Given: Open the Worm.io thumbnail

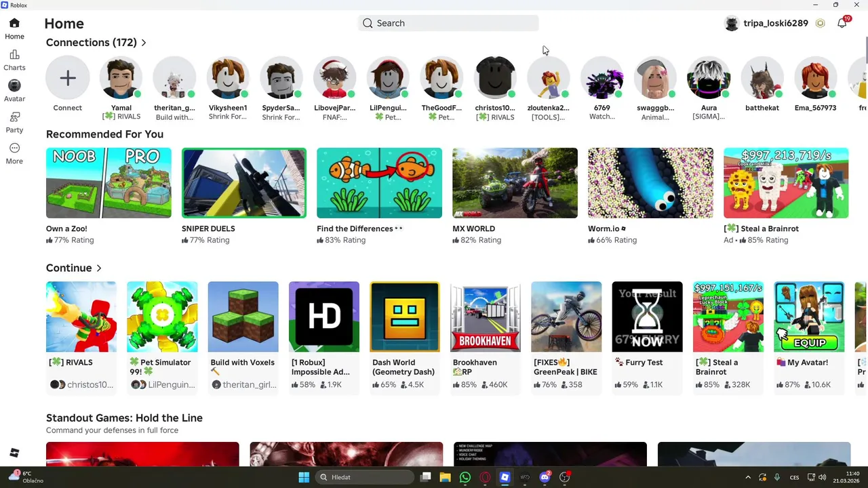Looking at the screenshot, I should click(650, 183).
